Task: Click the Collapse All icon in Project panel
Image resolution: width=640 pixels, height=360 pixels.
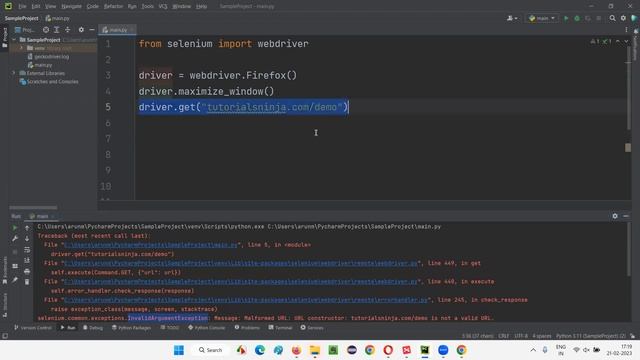Action: coord(68,30)
